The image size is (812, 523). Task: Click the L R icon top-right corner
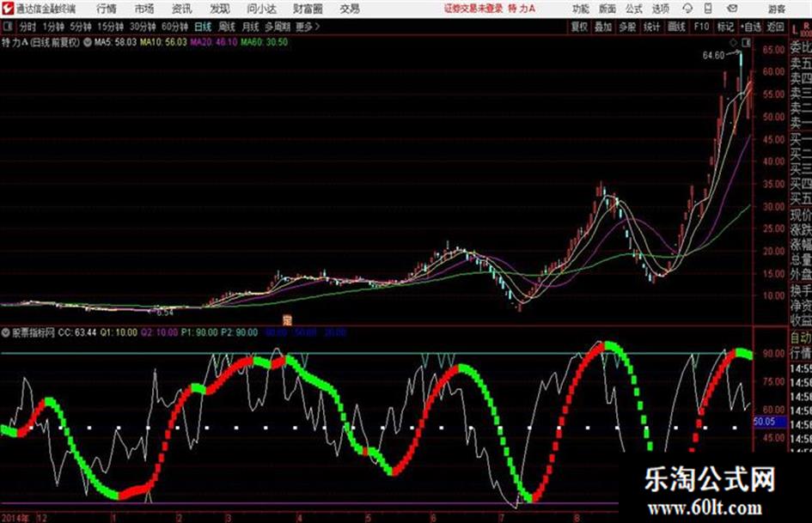click(x=801, y=28)
